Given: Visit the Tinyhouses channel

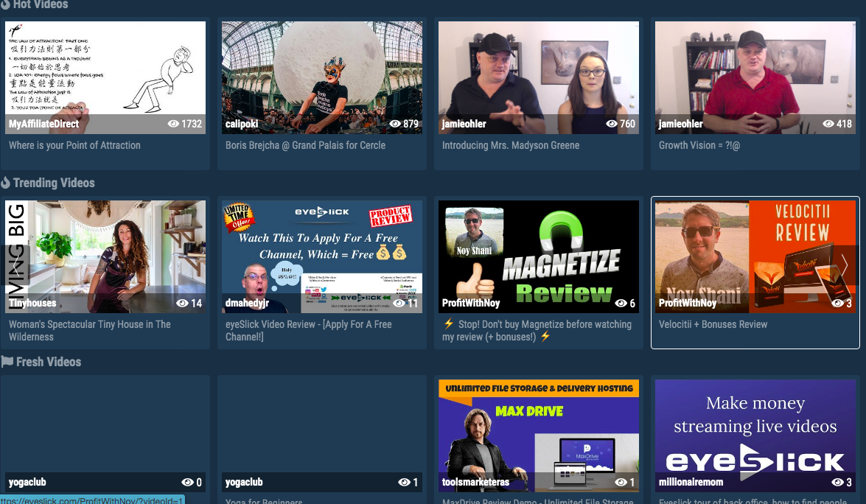Looking at the screenshot, I should point(32,303).
